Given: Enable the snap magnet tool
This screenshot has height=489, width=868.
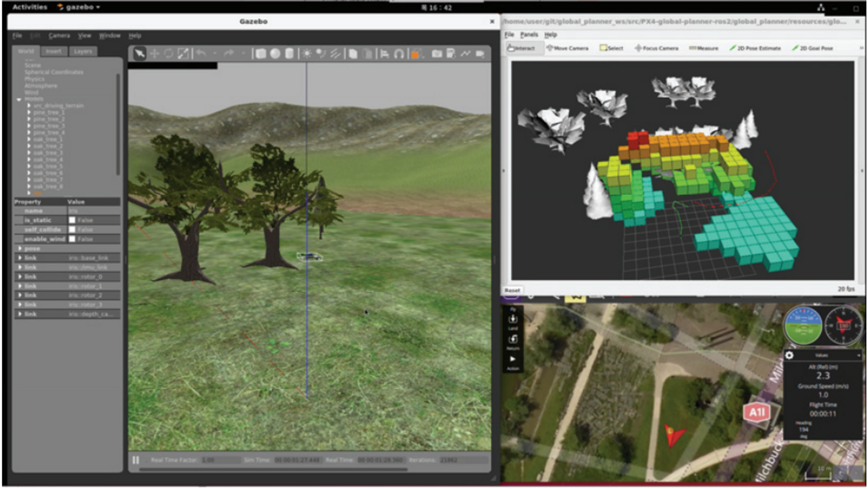Looking at the screenshot, I should [399, 53].
